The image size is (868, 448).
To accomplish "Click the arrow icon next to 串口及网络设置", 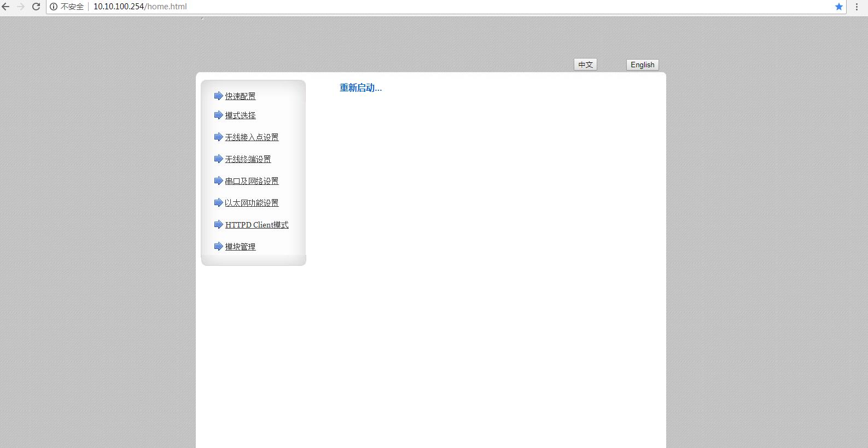I will point(218,181).
